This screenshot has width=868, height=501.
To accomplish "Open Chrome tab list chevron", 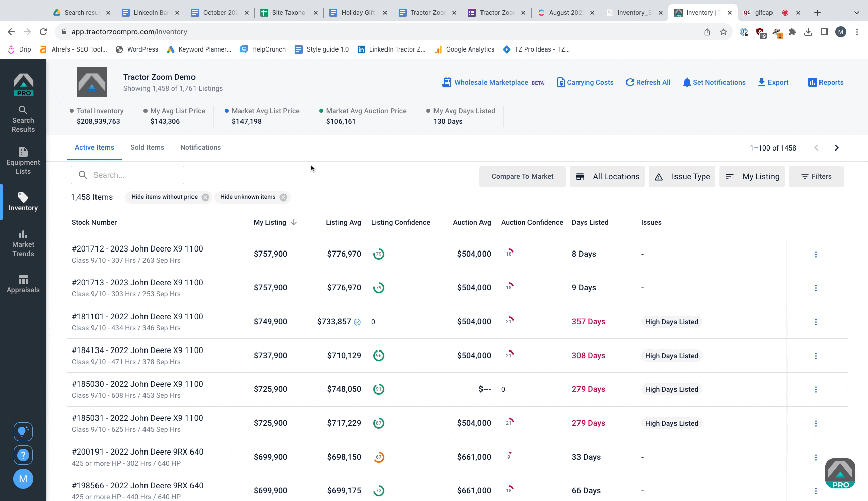I will pos(857,12).
